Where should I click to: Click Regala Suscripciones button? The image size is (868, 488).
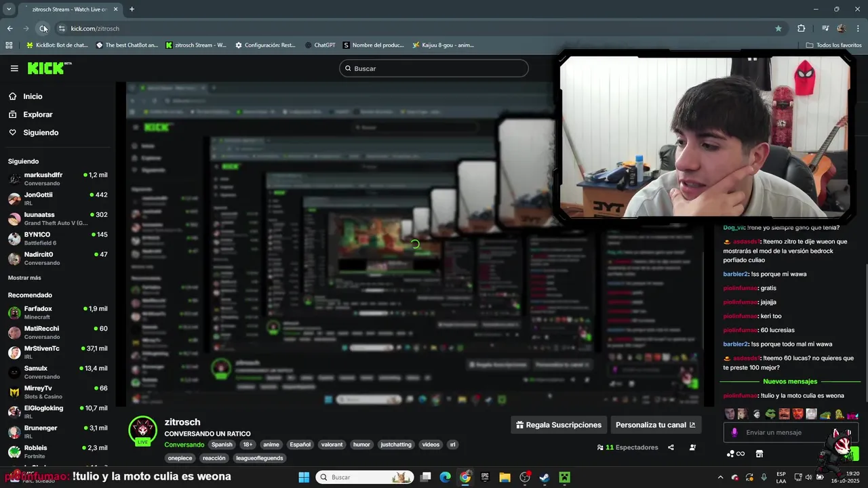[559, 425]
